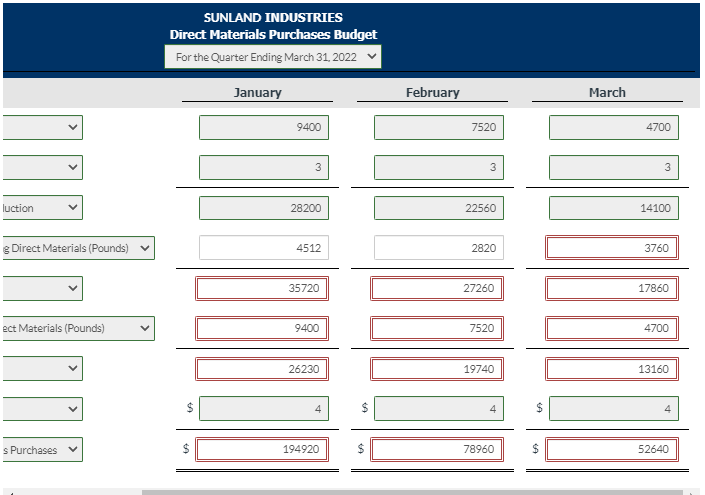Image resolution: width=705 pixels, height=495 pixels.
Task: Open the dropdown ending in 'luction'
Action: [x=43, y=208]
